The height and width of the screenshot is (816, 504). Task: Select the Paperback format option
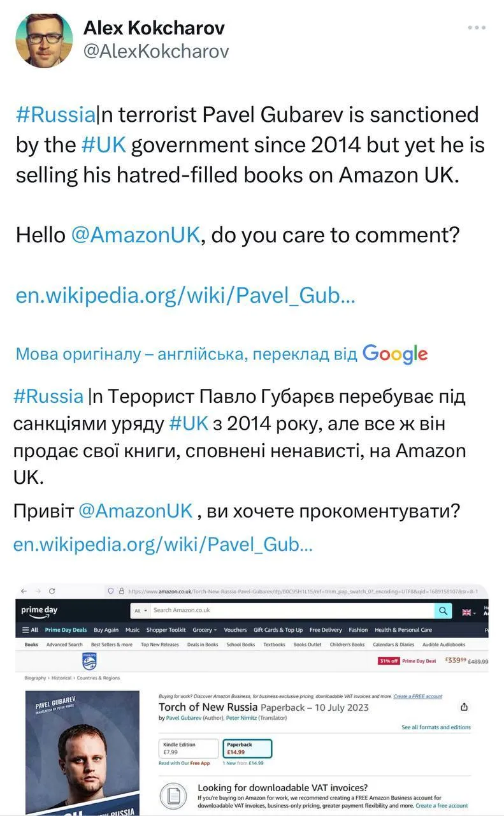[x=247, y=748]
